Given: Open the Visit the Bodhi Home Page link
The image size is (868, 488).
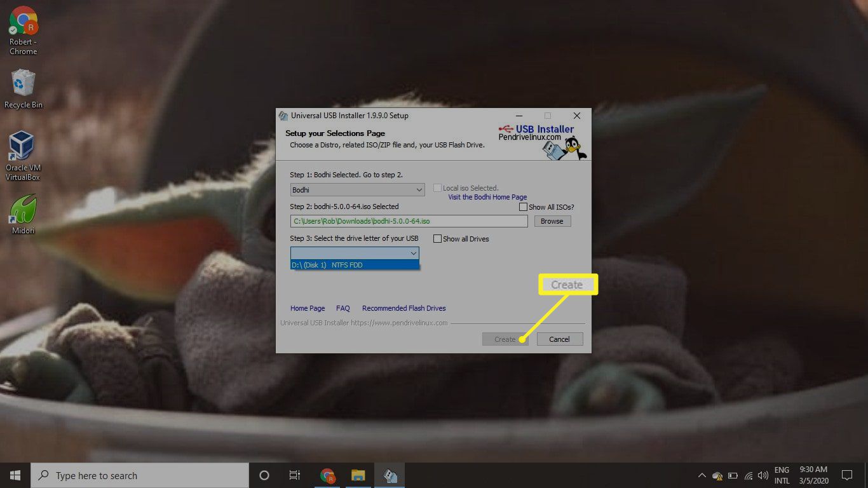Looking at the screenshot, I should 487,198.
